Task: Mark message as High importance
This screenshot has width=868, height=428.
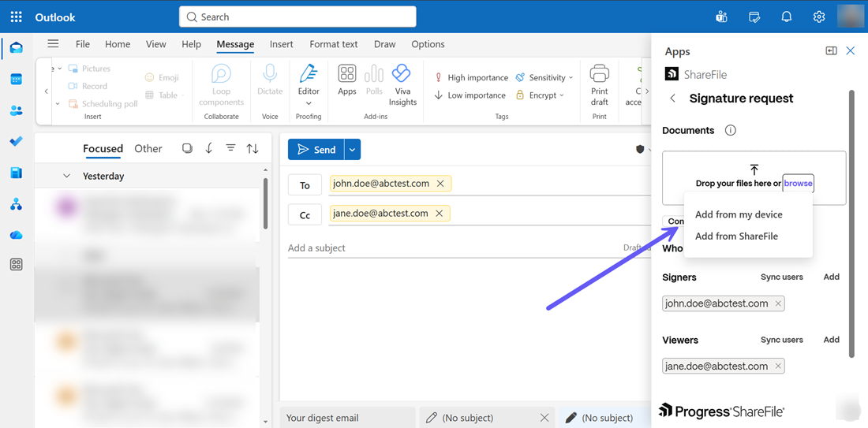Action: [x=471, y=77]
